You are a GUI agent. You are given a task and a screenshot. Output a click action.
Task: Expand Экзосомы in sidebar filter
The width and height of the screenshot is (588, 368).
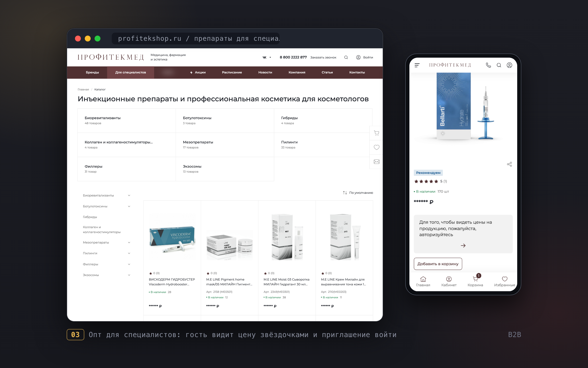(x=129, y=275)
